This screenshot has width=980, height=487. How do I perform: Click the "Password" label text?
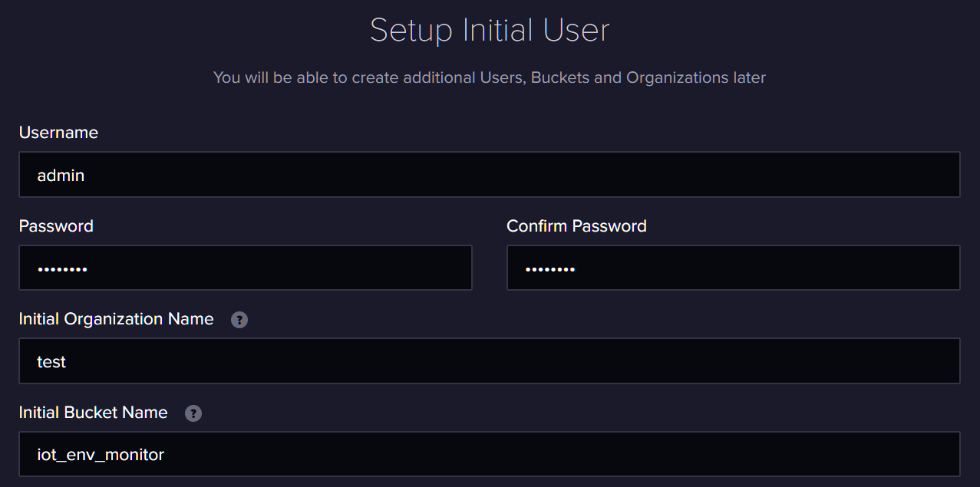(56, 226)
